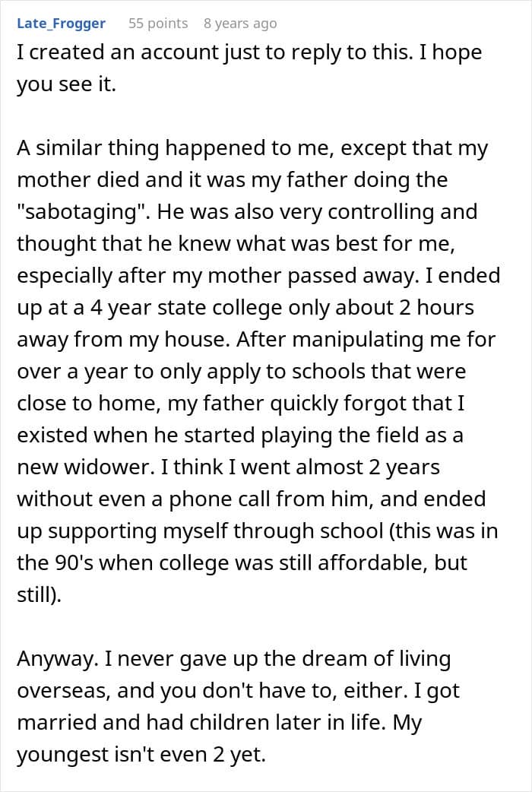Image resolution: width=532 pixels, height=792 pixels.
Task: Click the line starting "the 90's when college"
Action: pyautogui.click(x=242, y=562)
